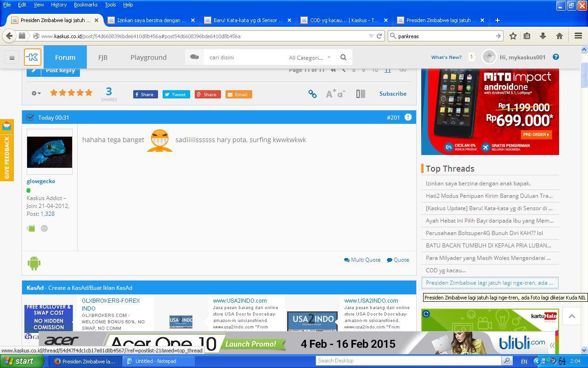Open the glowgecko username link
Image resolution: width=588 pixels, height=368 pixels.
coord(41,181)
